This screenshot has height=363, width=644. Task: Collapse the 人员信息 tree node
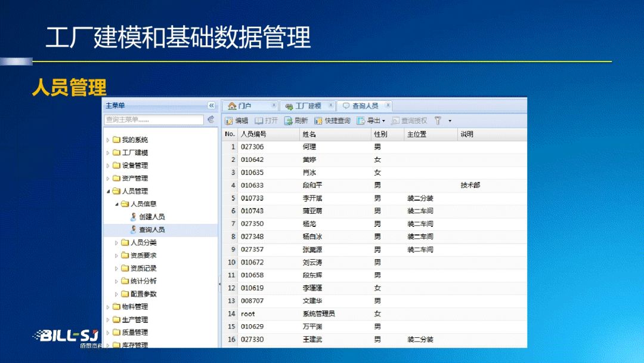coord(117,204)
